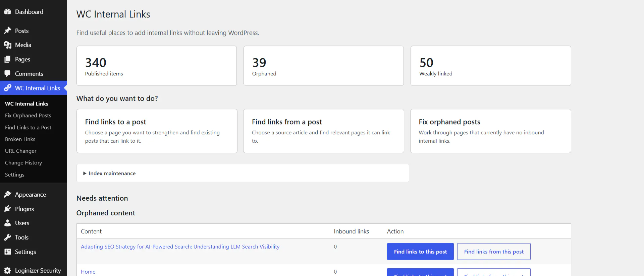This screenshot has width=644, height=276.
Task: Click the Tools wrench icon
Action: click(7, 237)
